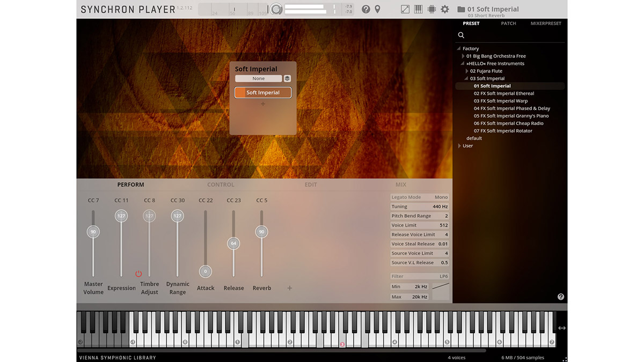This screenshot has width=644, height=362.
Task: Click the Master Volume slider handle
Action: [x=93, y=232]
